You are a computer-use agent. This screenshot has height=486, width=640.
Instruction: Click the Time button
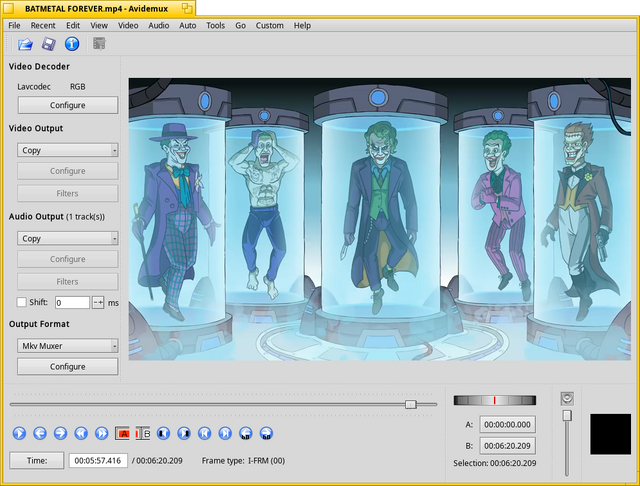coord(37,460)
